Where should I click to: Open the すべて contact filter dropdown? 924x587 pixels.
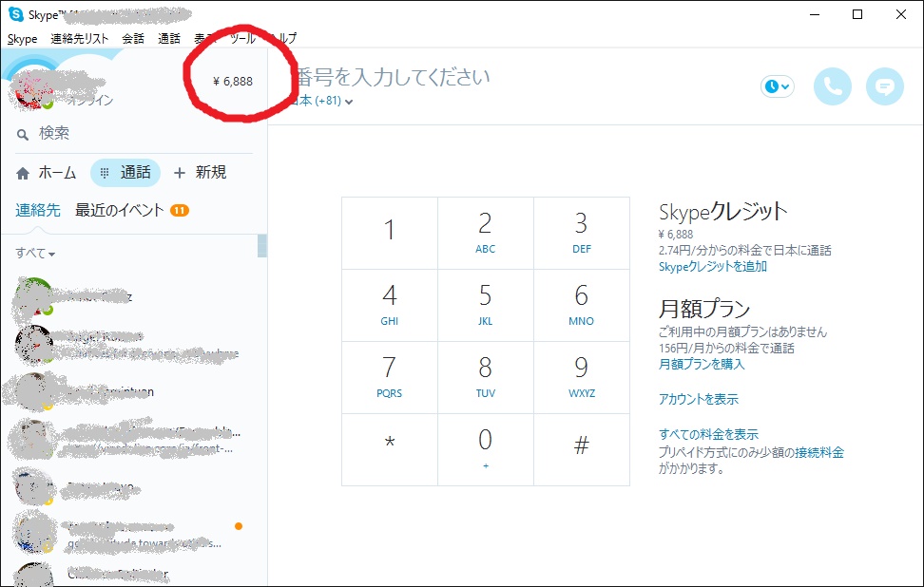35,254
